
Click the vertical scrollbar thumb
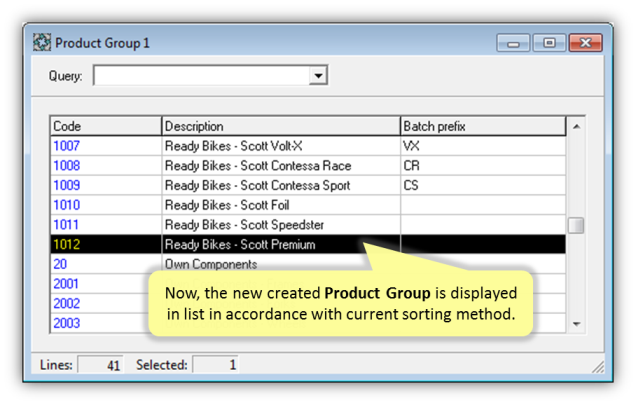(x=576, y=226)
